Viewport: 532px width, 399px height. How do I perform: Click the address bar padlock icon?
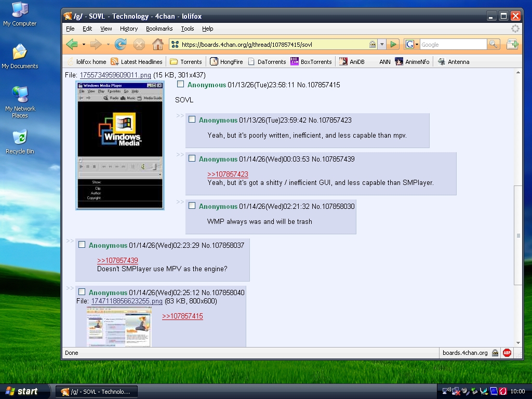(x=373, y=44)
